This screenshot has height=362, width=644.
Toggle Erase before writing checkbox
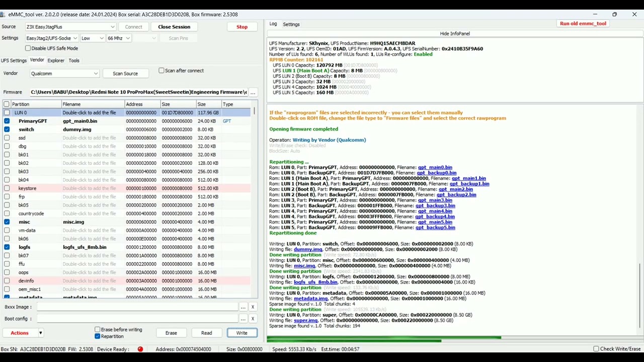click(98, 329)
